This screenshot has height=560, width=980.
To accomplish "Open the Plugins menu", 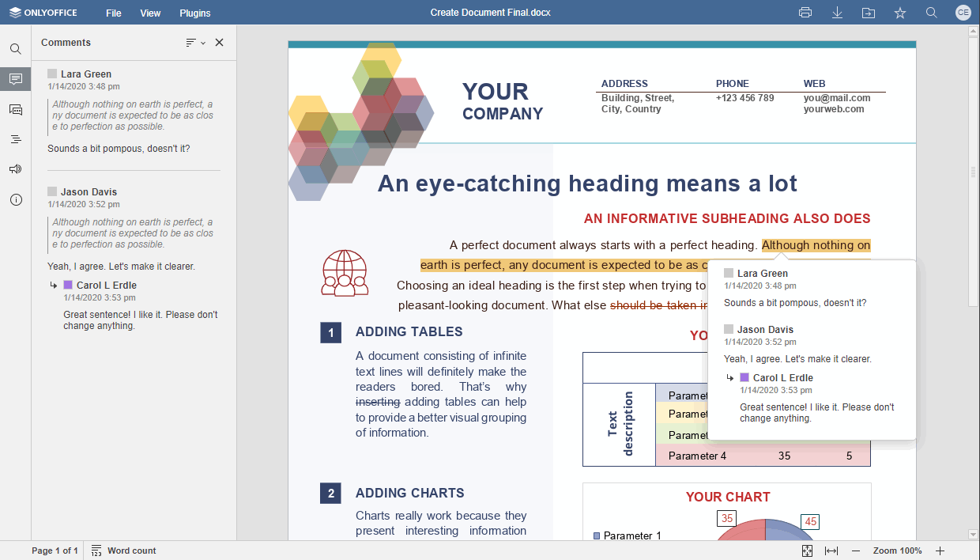I will coord(195,13).
